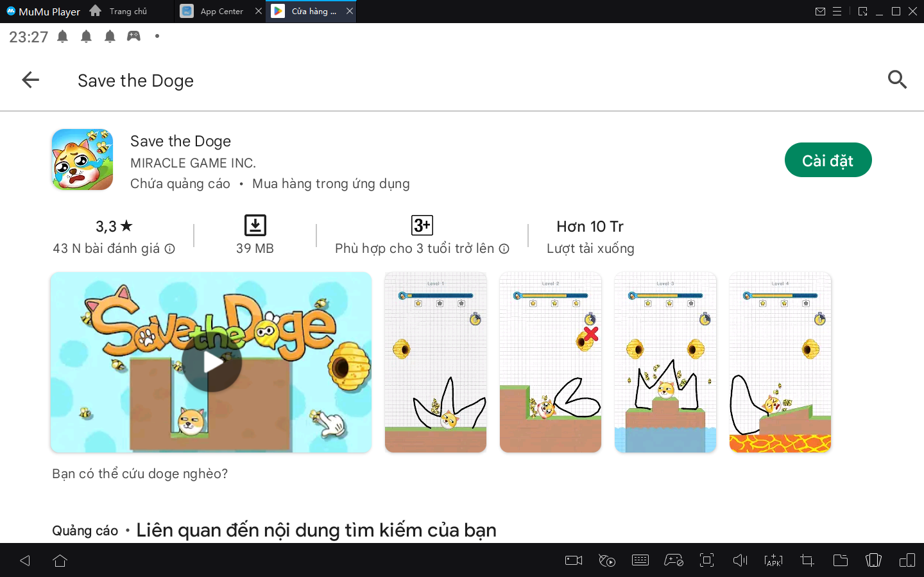Switch to the App Center tab
Screen dimensions: 924x577
point(214,12)
